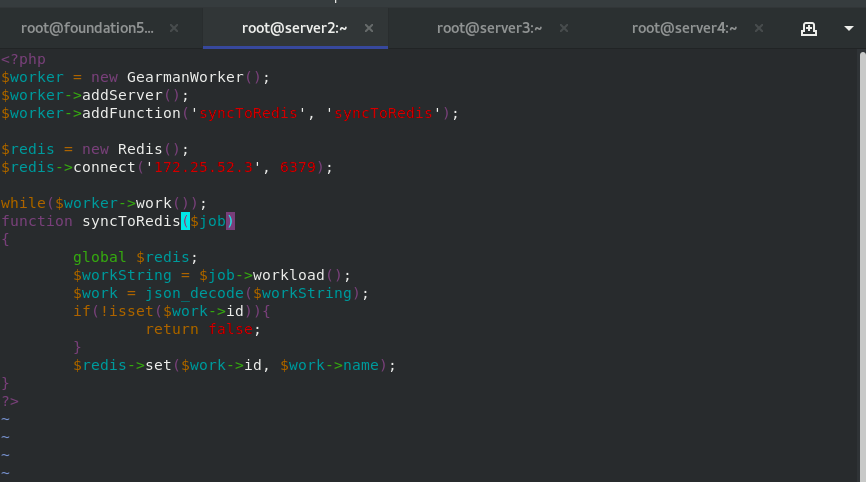Click the vertical scrollbar of the terminal
The width and height of the screenshot is (866, 482).
pos(862,265)
